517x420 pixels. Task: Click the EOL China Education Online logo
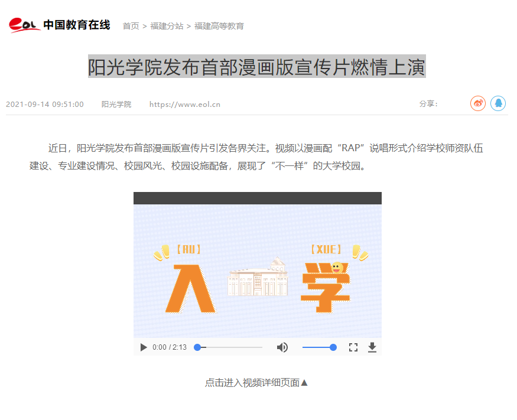59,25
